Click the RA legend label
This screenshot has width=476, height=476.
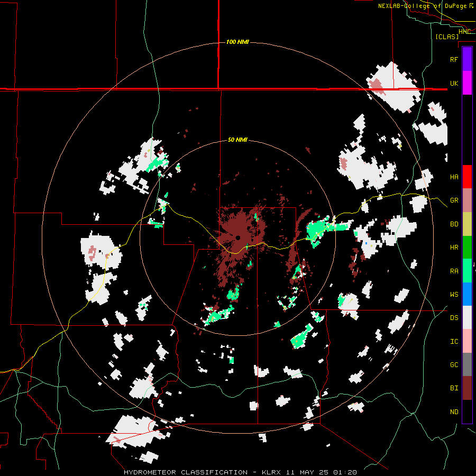click(454, 271)
